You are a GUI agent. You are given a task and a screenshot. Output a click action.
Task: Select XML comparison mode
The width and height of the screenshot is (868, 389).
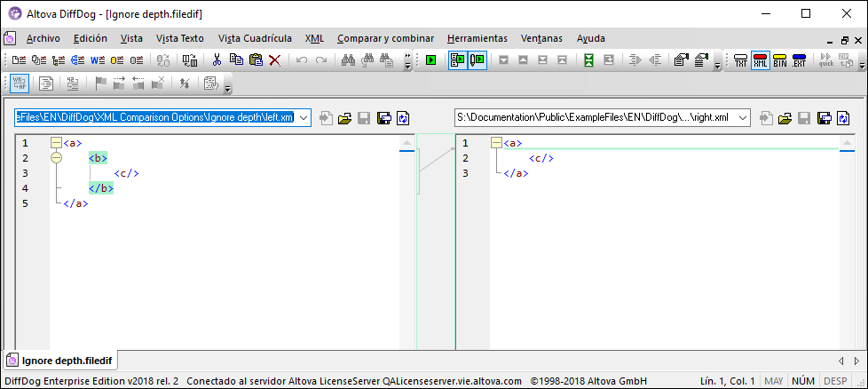[760, 60]
